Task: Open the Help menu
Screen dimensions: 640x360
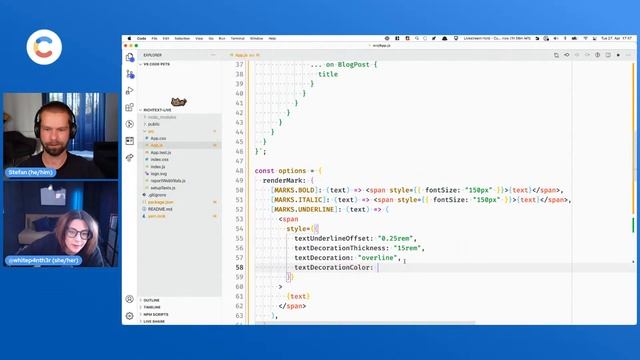Action: click(272, 38)
